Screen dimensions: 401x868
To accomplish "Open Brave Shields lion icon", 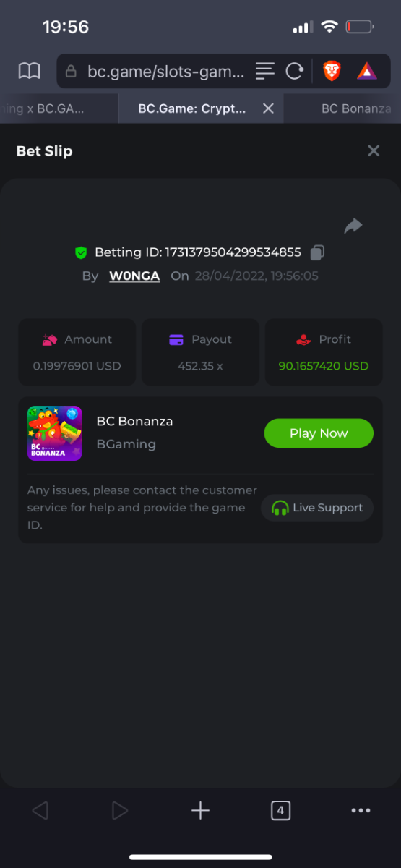I will (x=332, y=71).
